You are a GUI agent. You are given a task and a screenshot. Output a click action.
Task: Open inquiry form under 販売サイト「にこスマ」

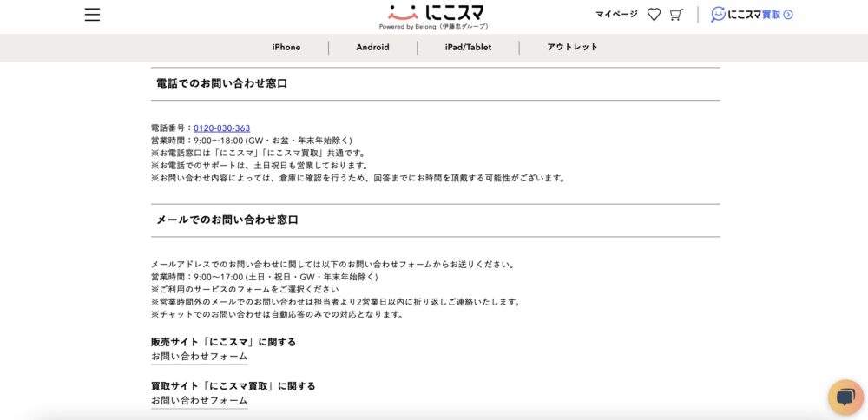click(199, 357)
